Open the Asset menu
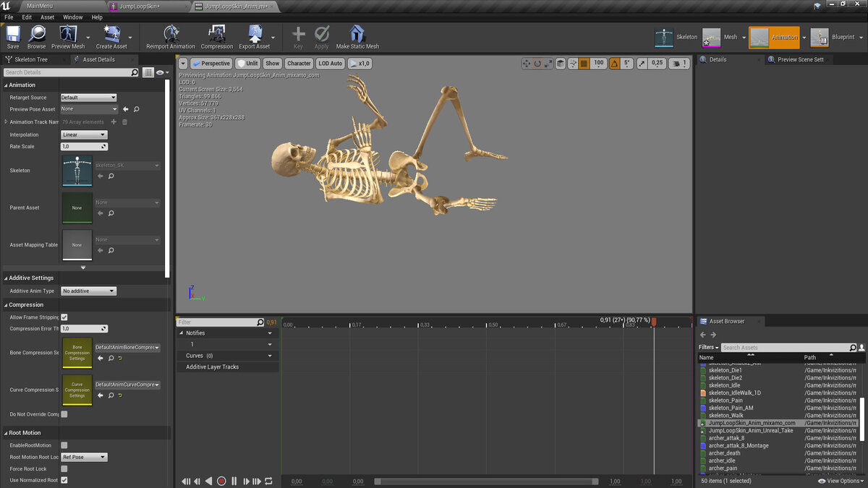 pyautogui.click(x=48, y=17)
